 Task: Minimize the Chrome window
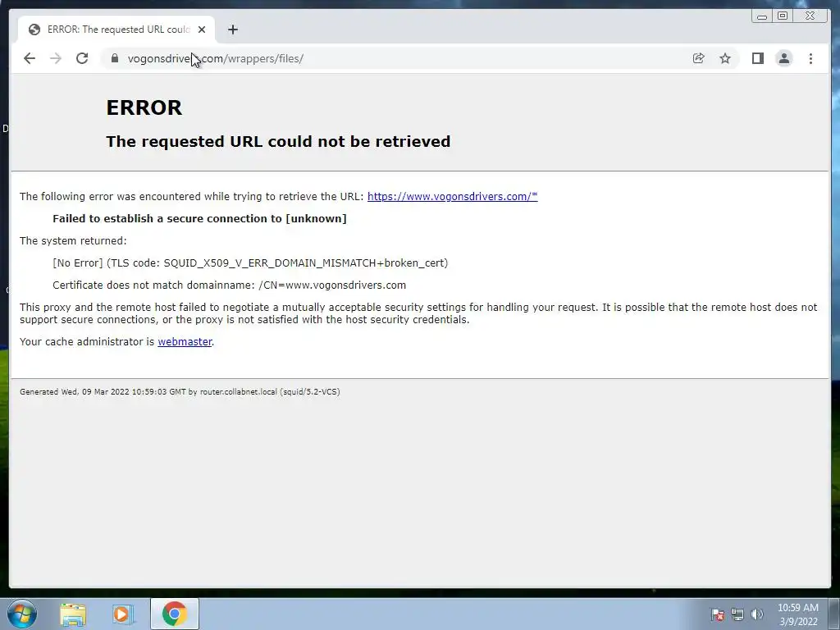pyautogui.click(x=762, y=16)
